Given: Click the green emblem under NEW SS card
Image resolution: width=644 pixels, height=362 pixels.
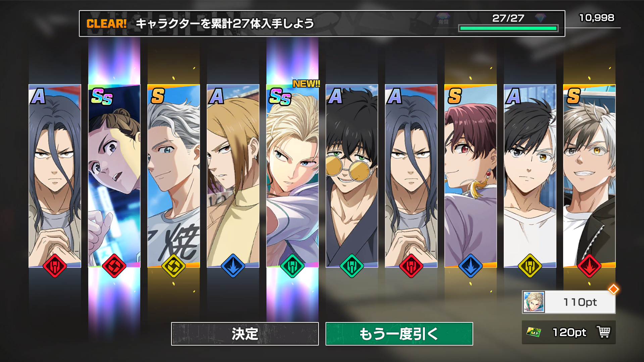Looking at the screenshot, I should pos(292,266).
